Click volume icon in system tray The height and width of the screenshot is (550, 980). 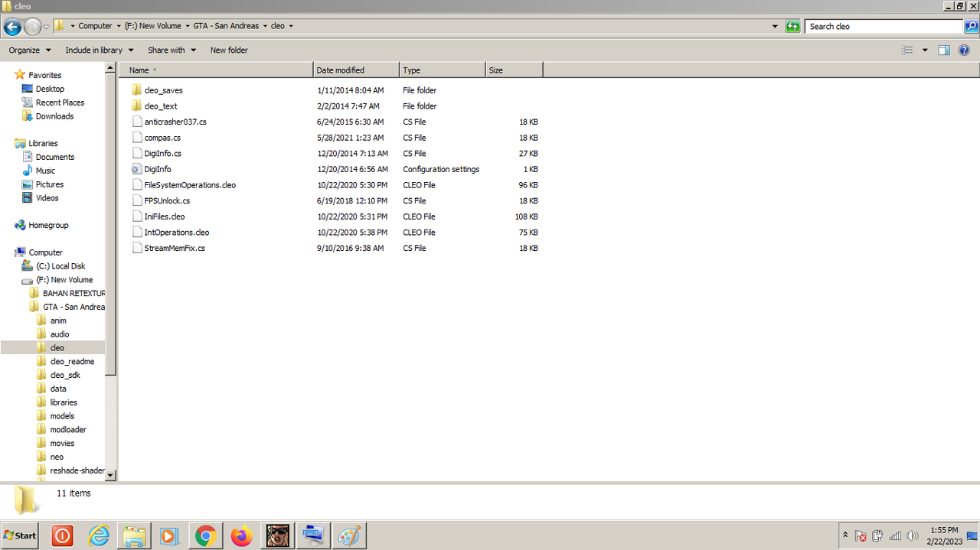click(912, 535)
